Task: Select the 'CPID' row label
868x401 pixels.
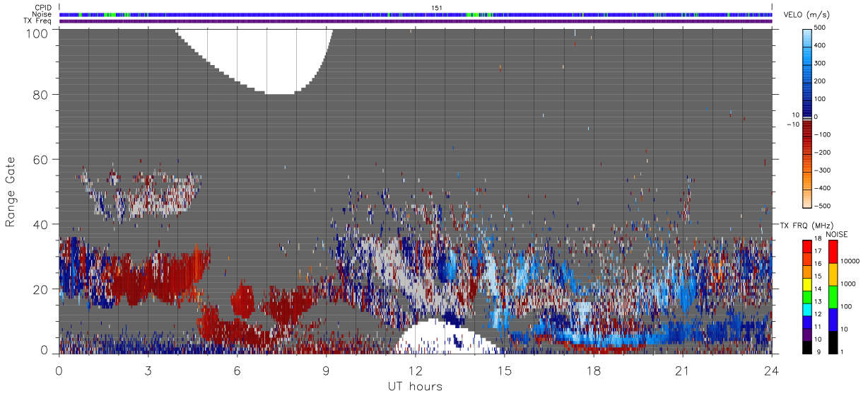Action: [x=42, y=8]
